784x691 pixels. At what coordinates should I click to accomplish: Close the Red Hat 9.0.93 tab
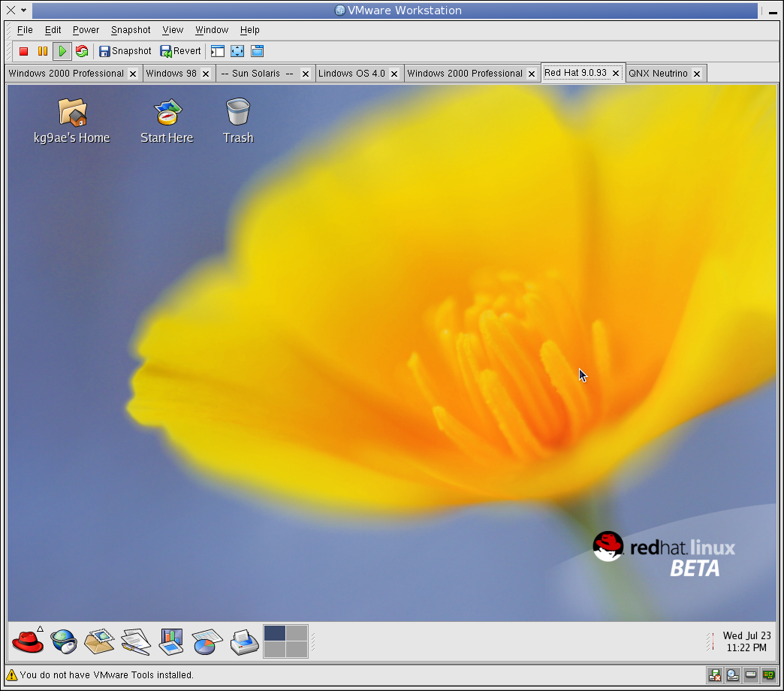[616, 73]
